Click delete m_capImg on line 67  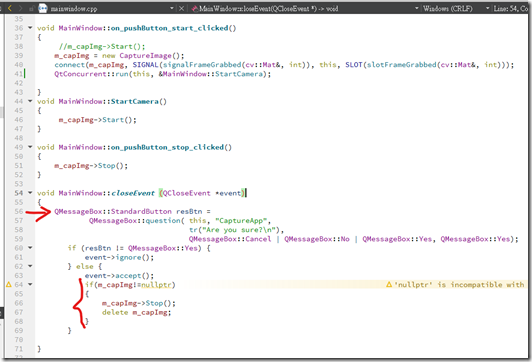(137, 312)
